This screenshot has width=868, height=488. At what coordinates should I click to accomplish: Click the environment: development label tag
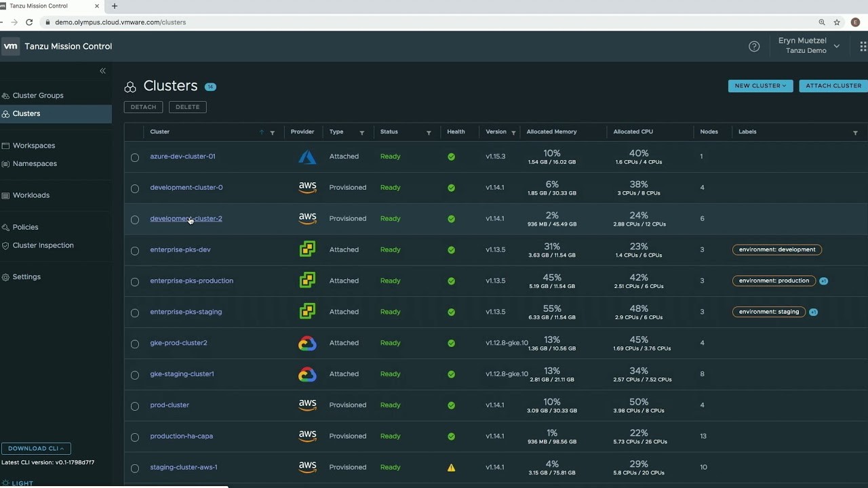[777, 249]
